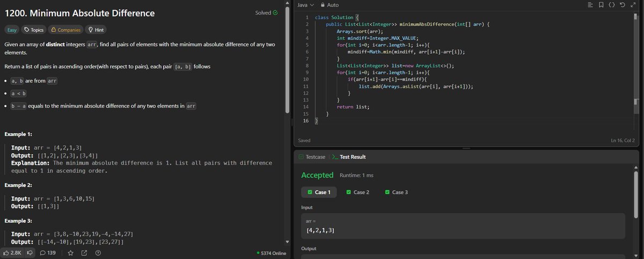Click the 'Ln 16, Col 2' status
The width and height of the screenshot is (644, 259).
623,141
